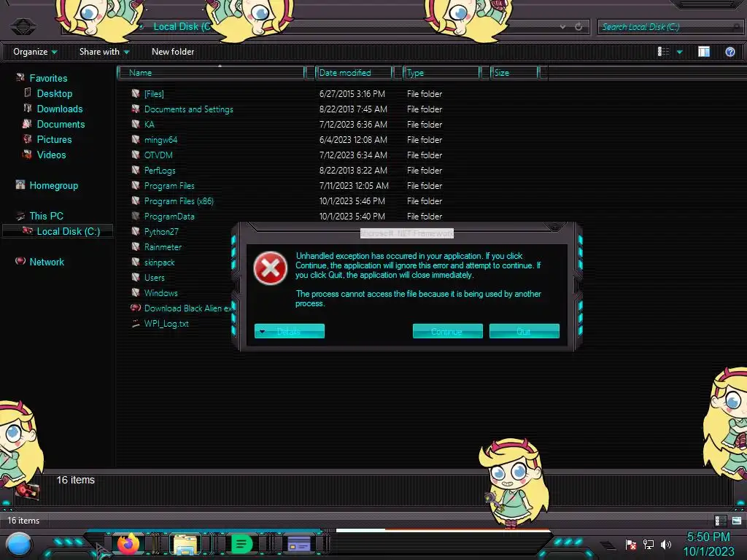The image size is (747, 560).
Task: Select Network in the navigation pane
Action: 47,262
